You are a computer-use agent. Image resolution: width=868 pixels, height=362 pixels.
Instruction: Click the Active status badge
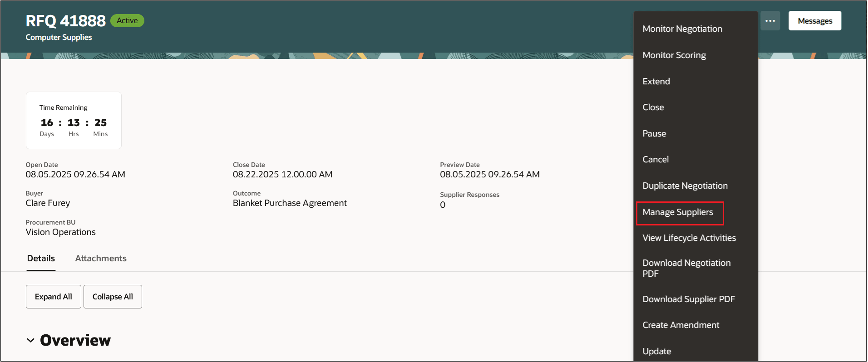point(127,20)
